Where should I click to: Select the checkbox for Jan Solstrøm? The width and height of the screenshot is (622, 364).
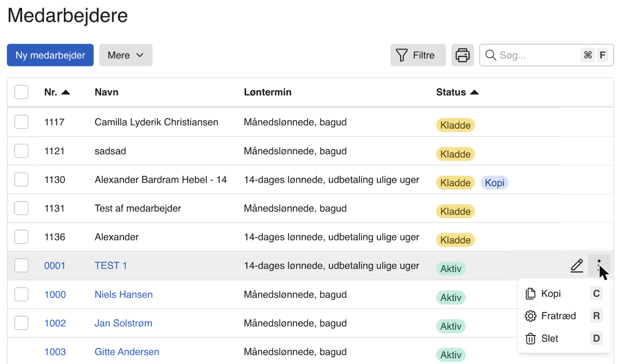[21, 323]
